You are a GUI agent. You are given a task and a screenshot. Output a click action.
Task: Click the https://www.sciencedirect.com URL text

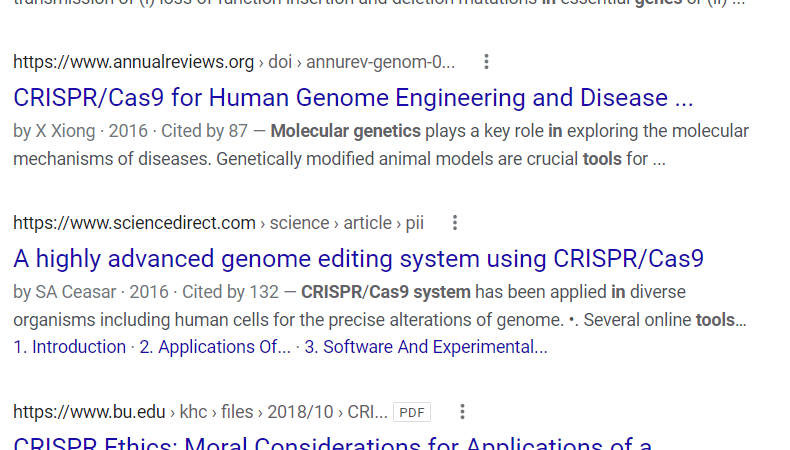tap(135, 223)
